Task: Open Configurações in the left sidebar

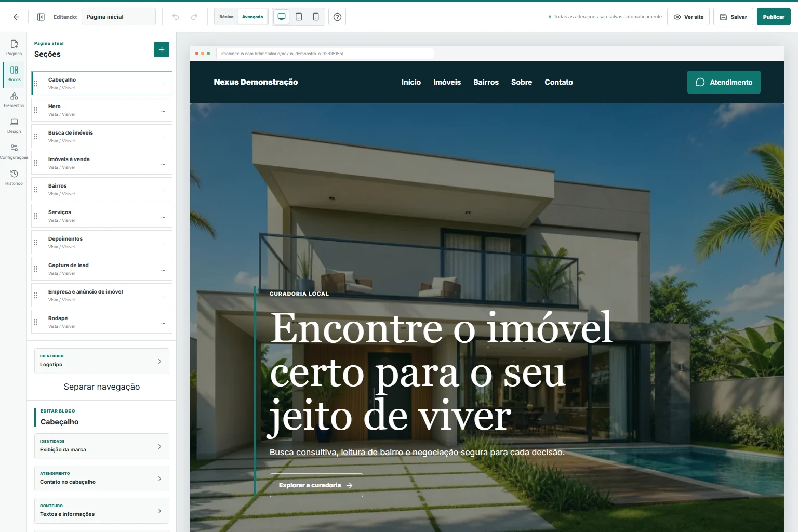Action: click(14, 151)
